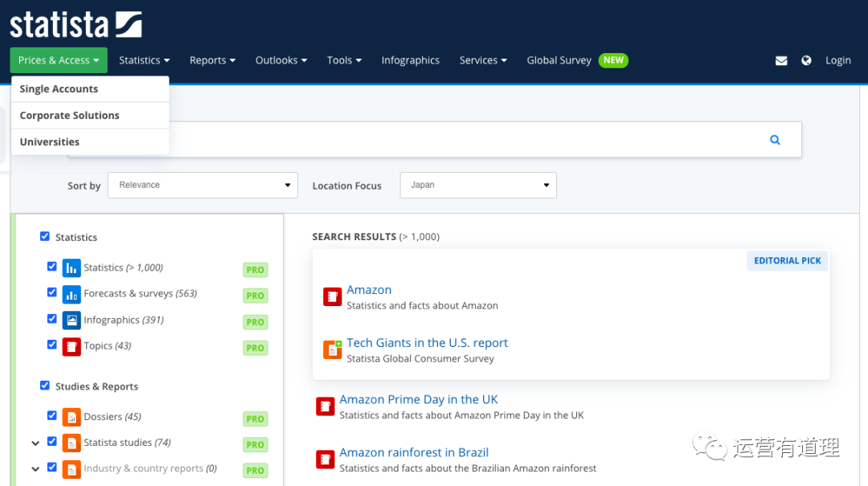Expand the Statista studies sub-list chevron
This screenshot has height=486, width=868.
35,443
